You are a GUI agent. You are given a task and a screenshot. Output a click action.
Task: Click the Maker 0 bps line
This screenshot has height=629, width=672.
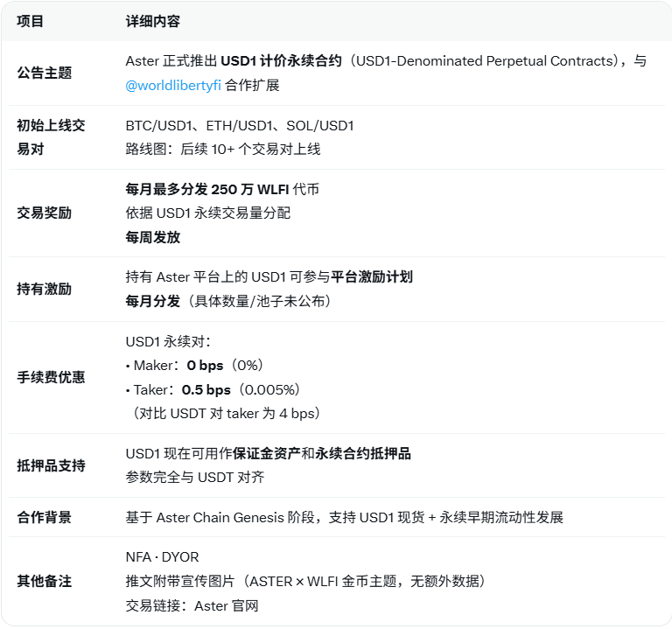tap(195, 366)
